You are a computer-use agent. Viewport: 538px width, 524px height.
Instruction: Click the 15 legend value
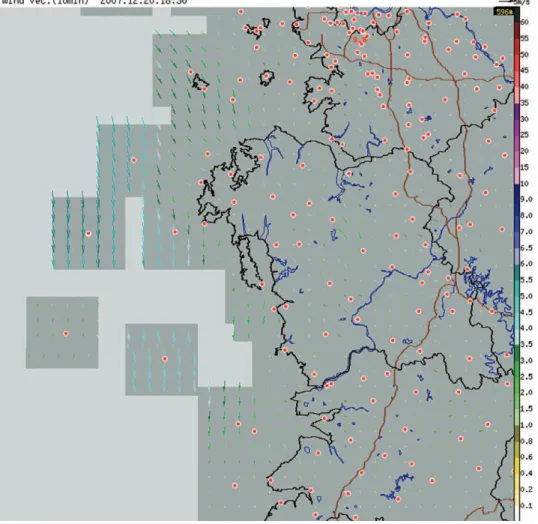click(x=524, y=167)
